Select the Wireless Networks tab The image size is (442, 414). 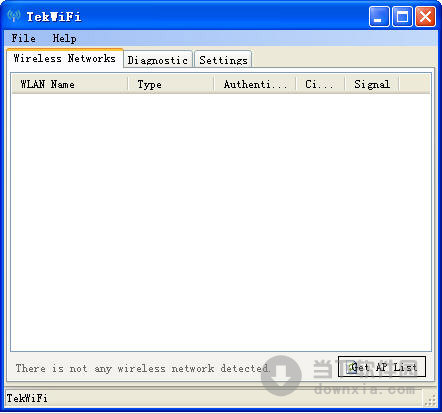click(x=65, y=59)
